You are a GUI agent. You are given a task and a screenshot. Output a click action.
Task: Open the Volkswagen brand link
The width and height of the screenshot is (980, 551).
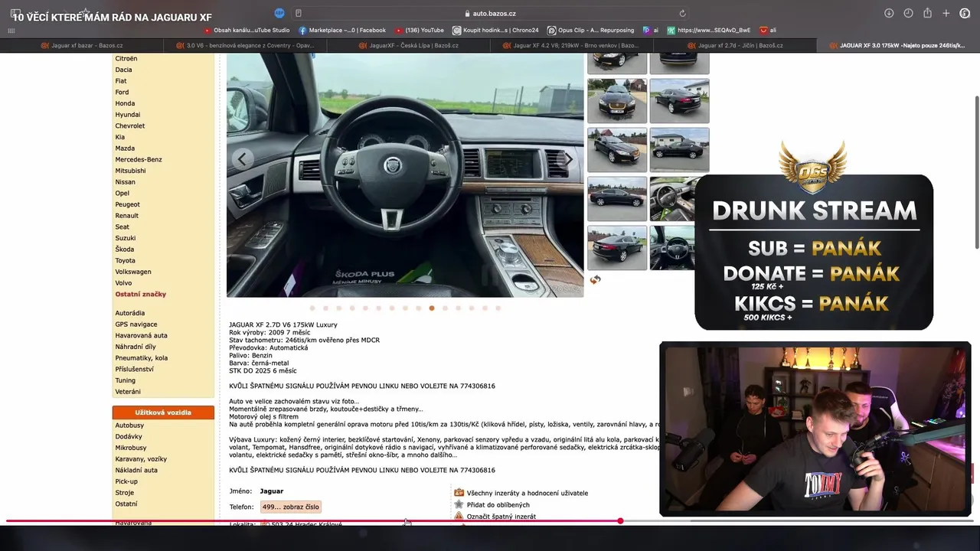point(133,272)
